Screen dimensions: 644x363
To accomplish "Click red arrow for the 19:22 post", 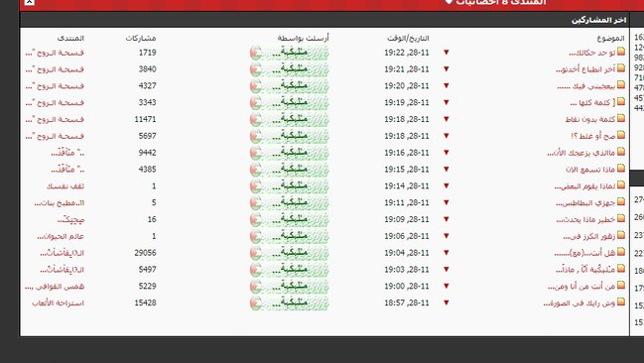I will (446, 53).
